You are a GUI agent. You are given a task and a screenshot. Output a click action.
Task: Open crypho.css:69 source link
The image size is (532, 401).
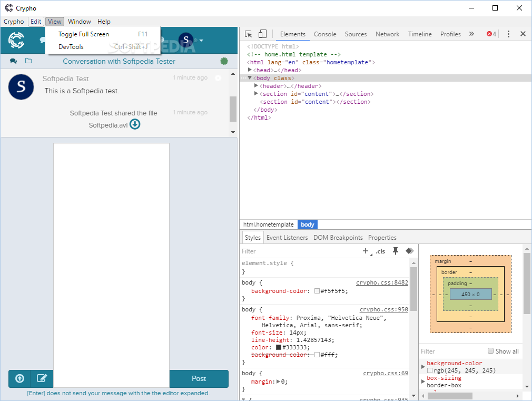pos(386,373)
